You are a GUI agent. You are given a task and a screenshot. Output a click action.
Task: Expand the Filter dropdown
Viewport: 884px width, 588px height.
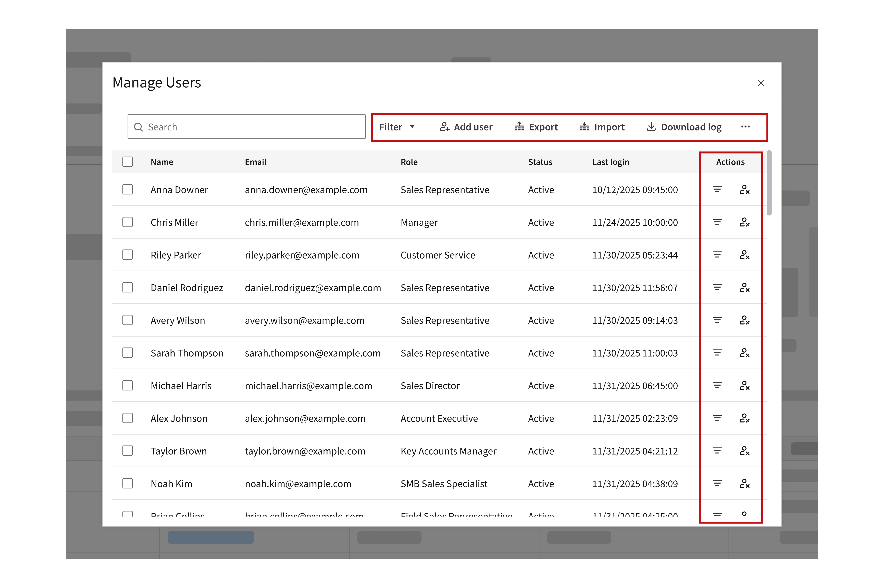pos(397,127)
